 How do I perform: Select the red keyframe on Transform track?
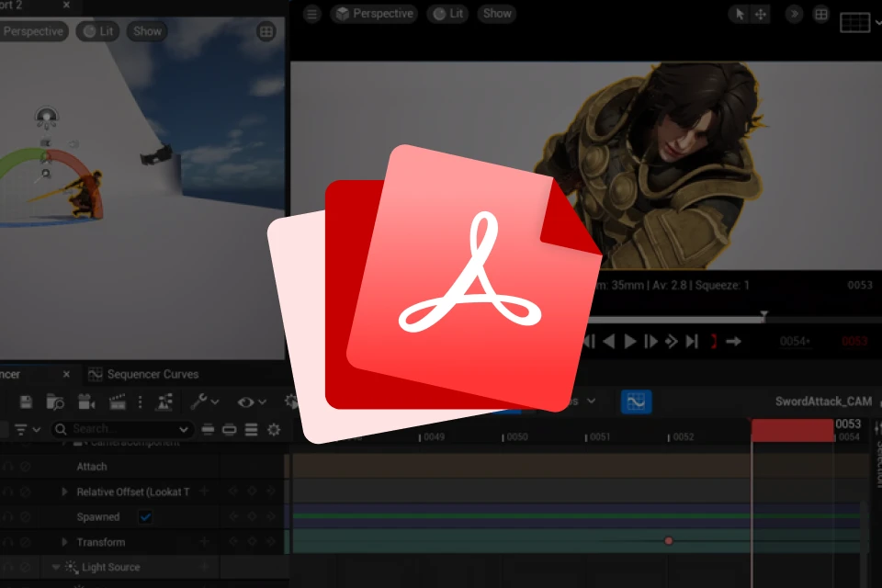(x=668, y=541)
